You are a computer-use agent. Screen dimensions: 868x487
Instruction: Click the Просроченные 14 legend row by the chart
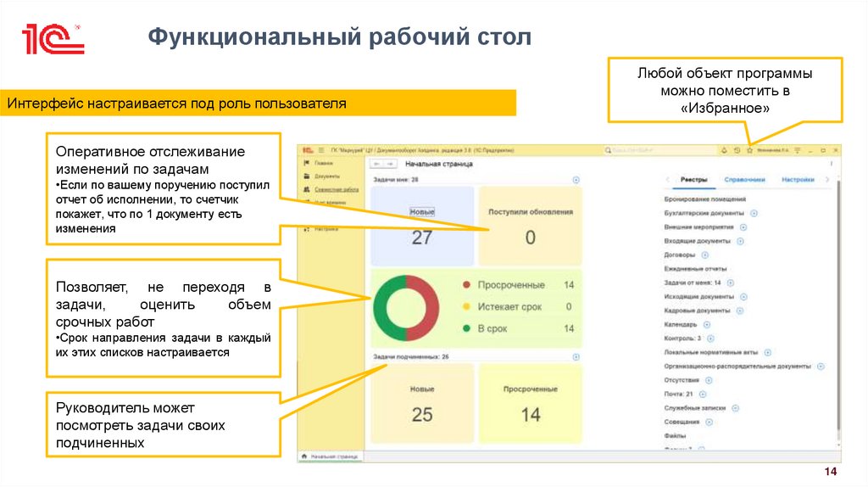(x=518, y=285)
